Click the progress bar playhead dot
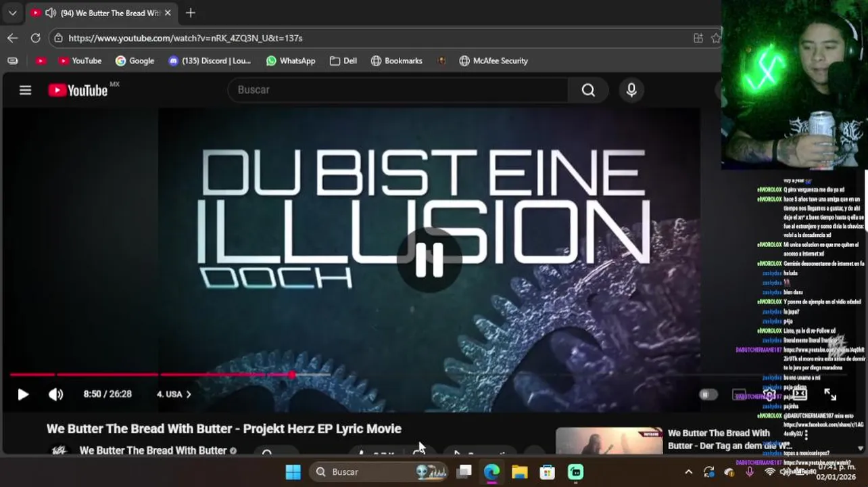Screen dimensions: 868x487 point(291,374)
